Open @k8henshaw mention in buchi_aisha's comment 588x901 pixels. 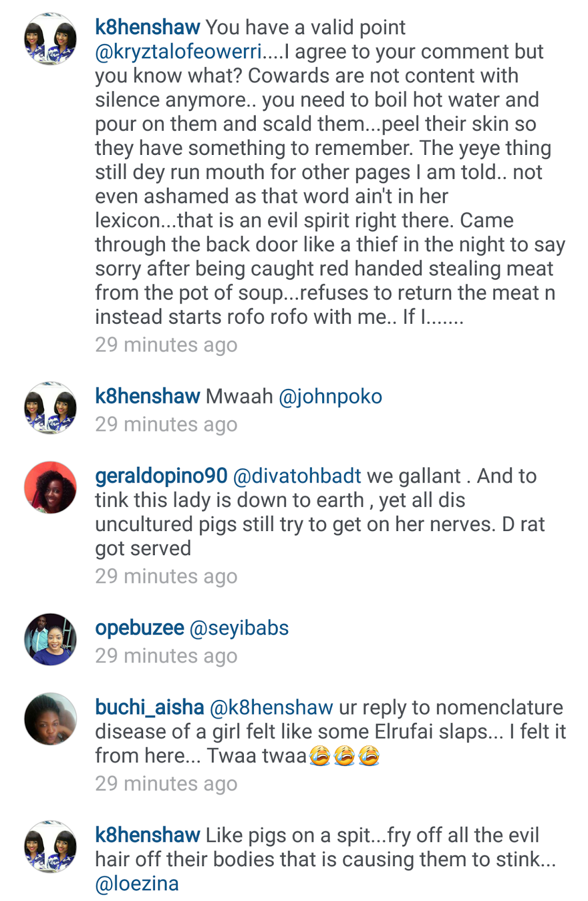point(271,707)
